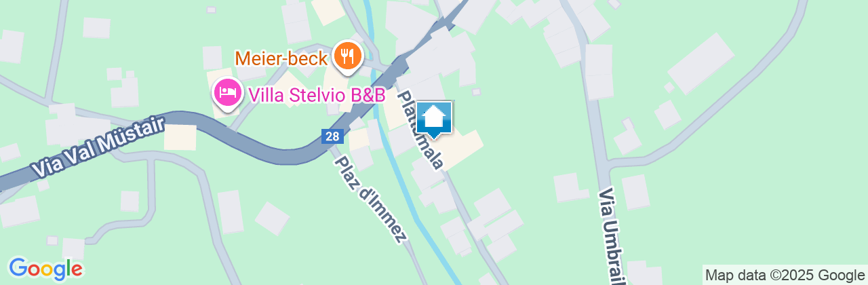Click the blue house location marker
868x285 pixels.
[x=434, y=121]
